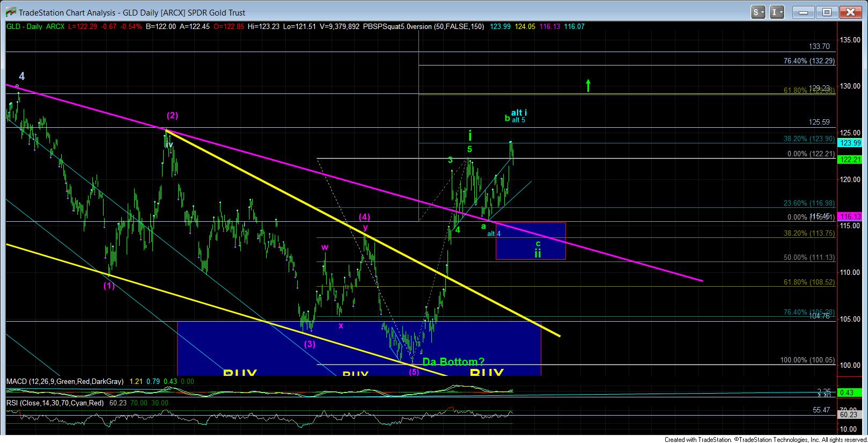
Task: Select the 'Da Bottom?' text annotation
Action: (x=453, y=362)
